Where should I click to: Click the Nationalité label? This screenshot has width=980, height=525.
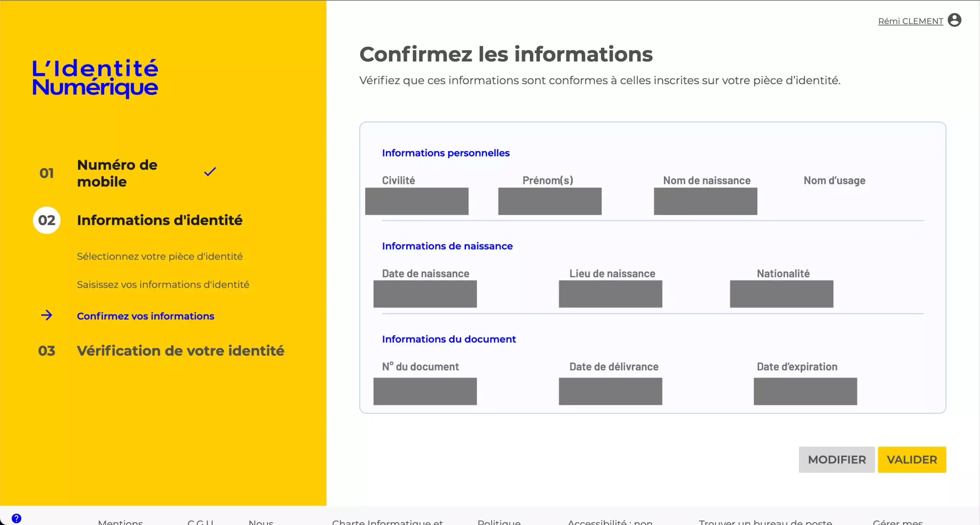tap(783, 273)
